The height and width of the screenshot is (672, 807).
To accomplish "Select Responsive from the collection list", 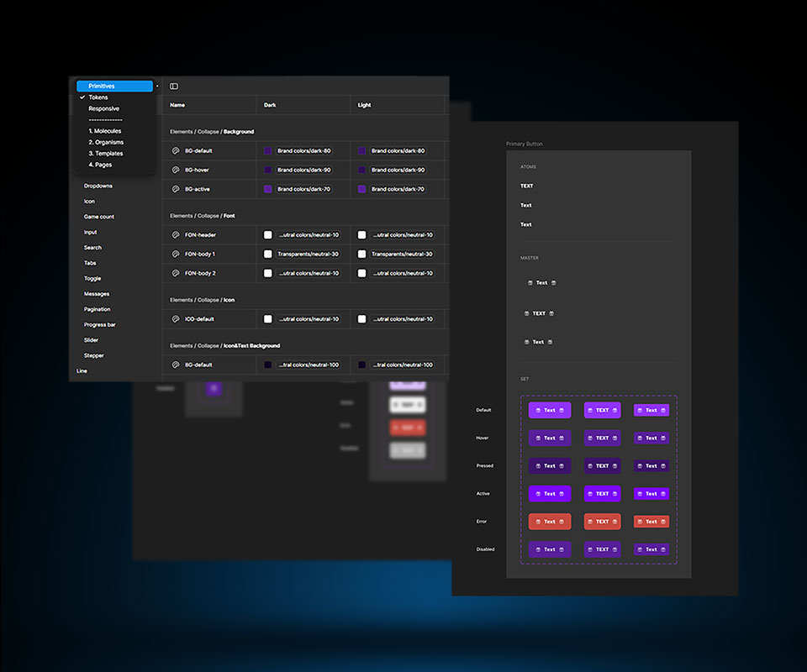I will pyautogui.click(x=103, y=108).
